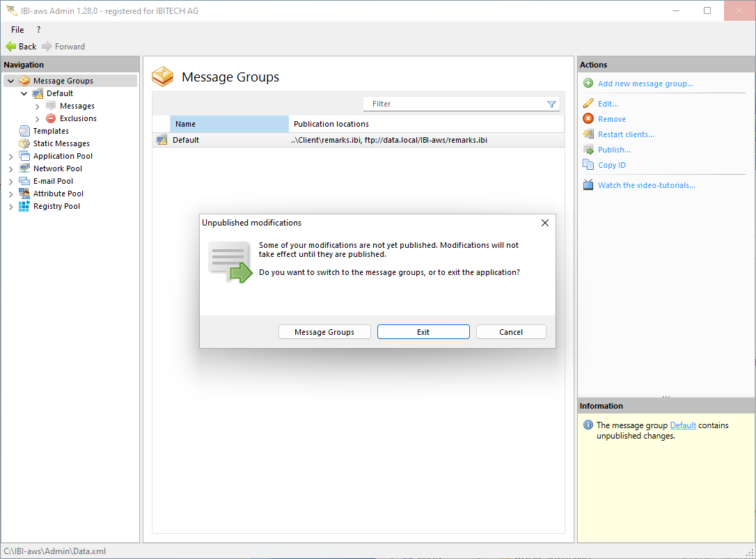Click the Default link in Information panel
The height and width of the screenshot is (559, 756).
tap(682, 425)
